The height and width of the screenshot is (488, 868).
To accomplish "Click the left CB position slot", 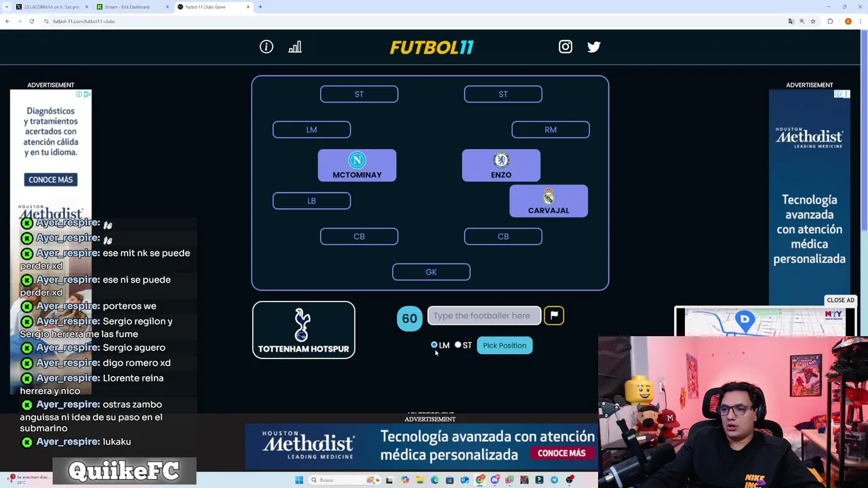I will tap(359, 237).
